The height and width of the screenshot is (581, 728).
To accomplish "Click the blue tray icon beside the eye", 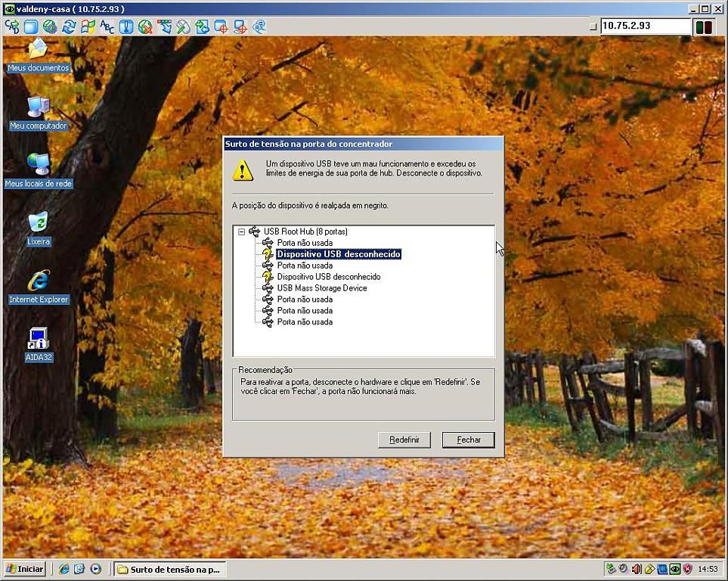I will (x=662, y=569).
